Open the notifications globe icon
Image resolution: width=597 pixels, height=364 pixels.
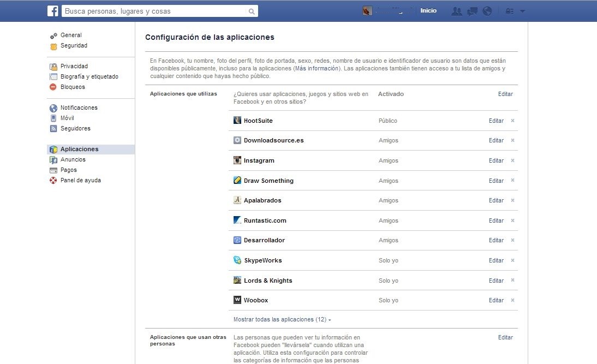(487, 11)
